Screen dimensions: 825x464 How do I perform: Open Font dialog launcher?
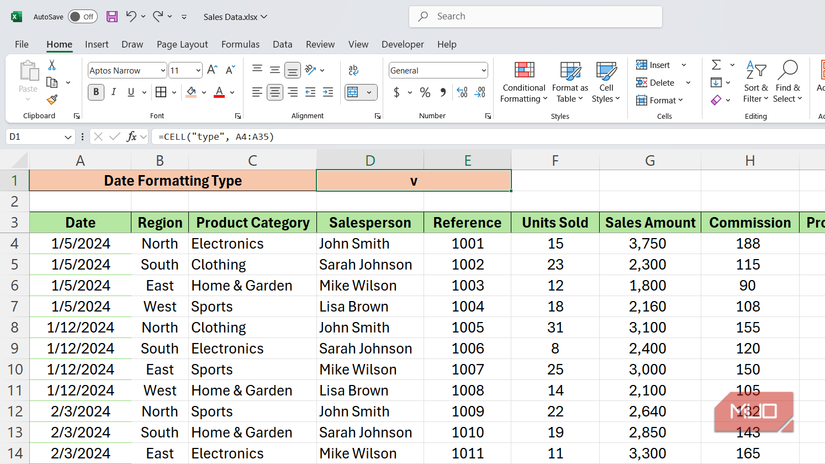coord(238,116)
